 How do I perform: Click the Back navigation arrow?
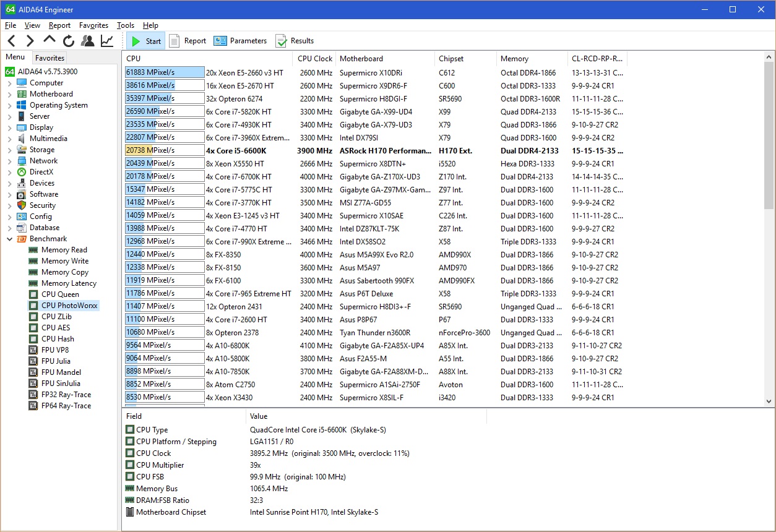11,41
